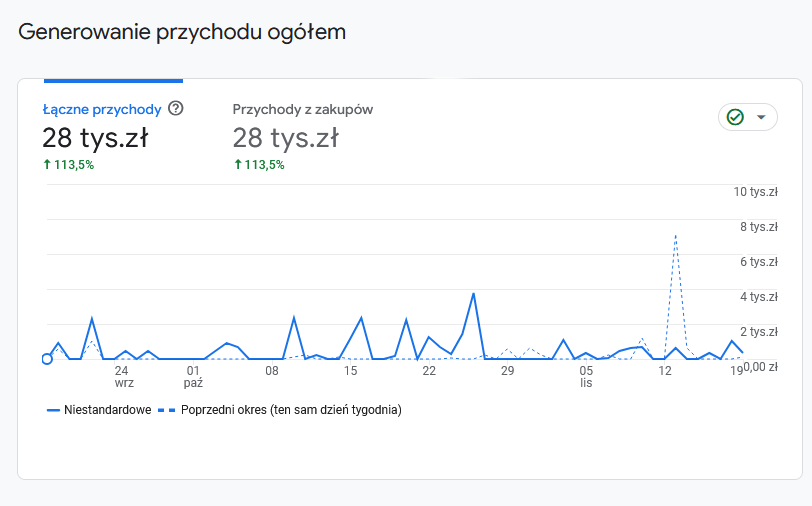Click the 28 tys.zł value under Łączne przychody

click(x=95, y=137)
